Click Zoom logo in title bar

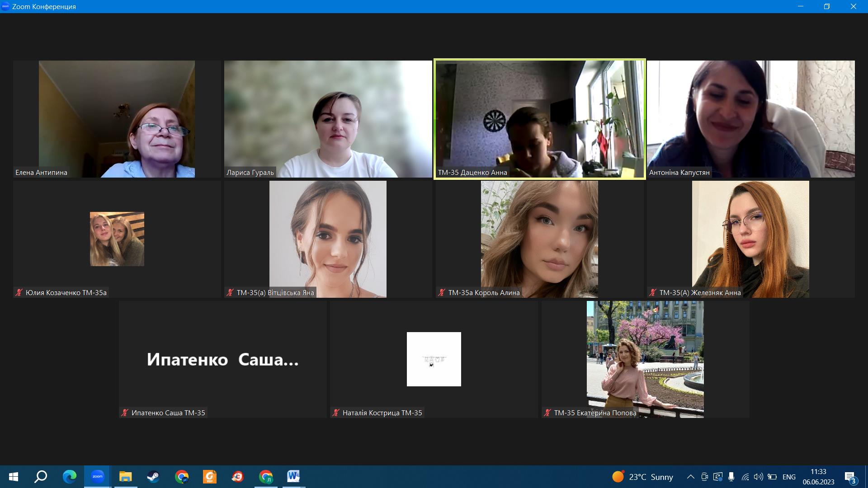pyautogui.click(x=5, y=6)
